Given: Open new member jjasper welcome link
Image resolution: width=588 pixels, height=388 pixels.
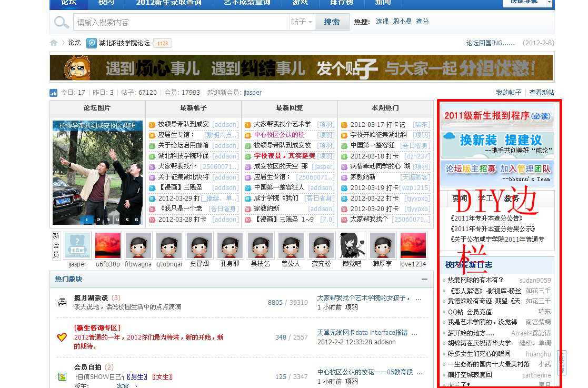Looking at the screenshot, I should tap(253, 92).
